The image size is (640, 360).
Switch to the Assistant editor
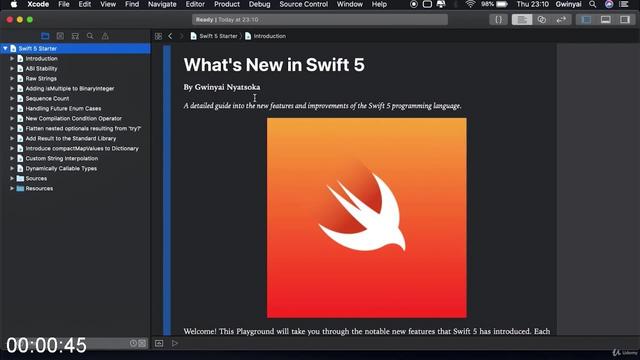point(542,20)
